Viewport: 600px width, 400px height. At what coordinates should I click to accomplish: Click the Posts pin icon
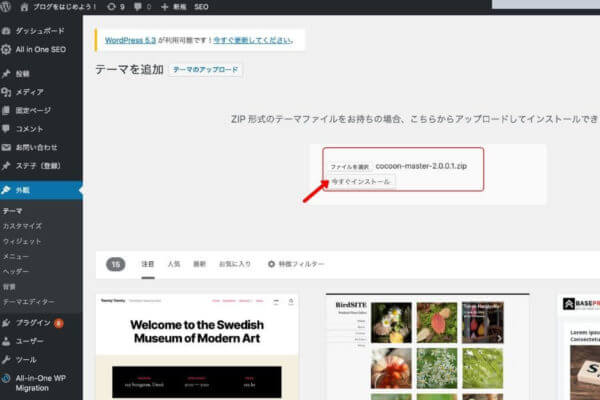click(x=6, y=74)
